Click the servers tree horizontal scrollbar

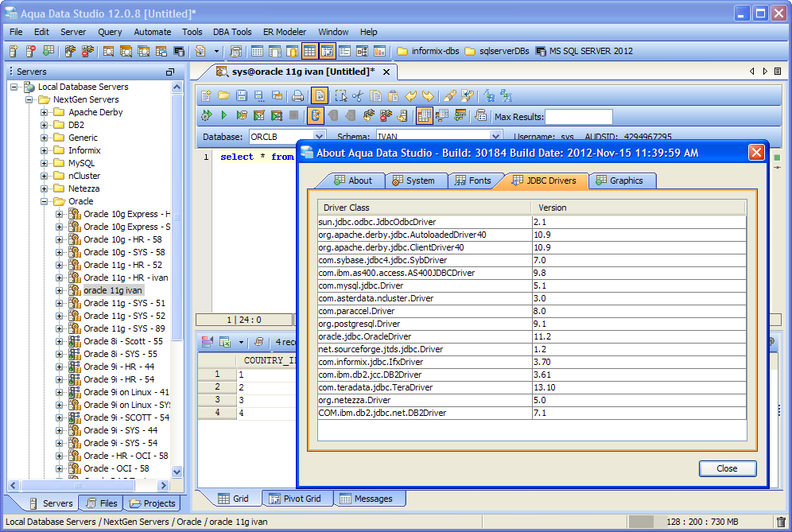pos(80,485)
